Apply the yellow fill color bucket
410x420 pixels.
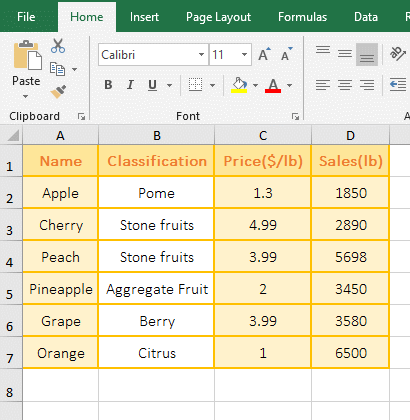tap(239, 85)
